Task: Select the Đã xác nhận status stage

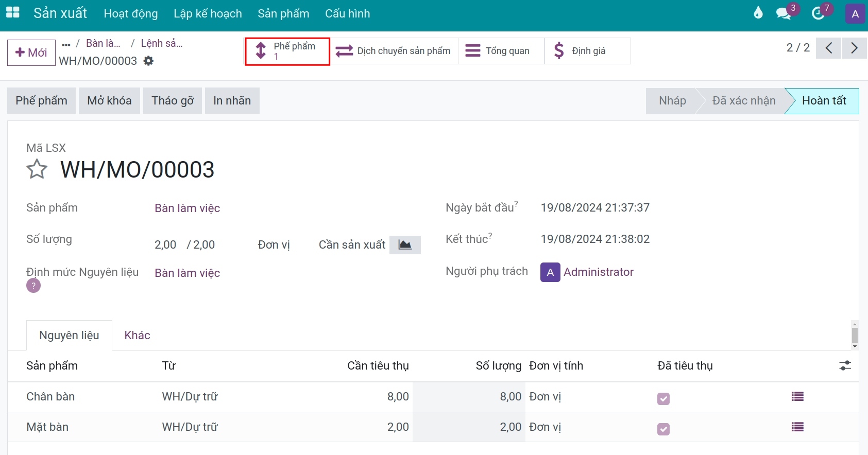Action: coord(743,101)
